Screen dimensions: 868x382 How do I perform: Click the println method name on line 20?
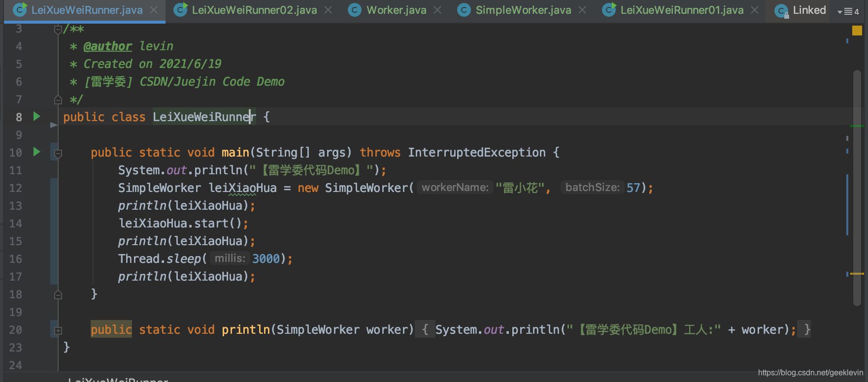[246, 330]
